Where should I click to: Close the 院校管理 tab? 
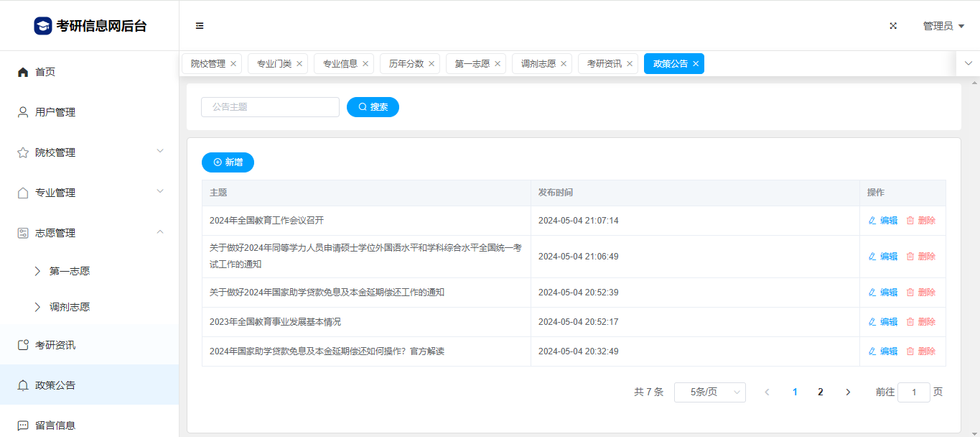tap(233, 64)
